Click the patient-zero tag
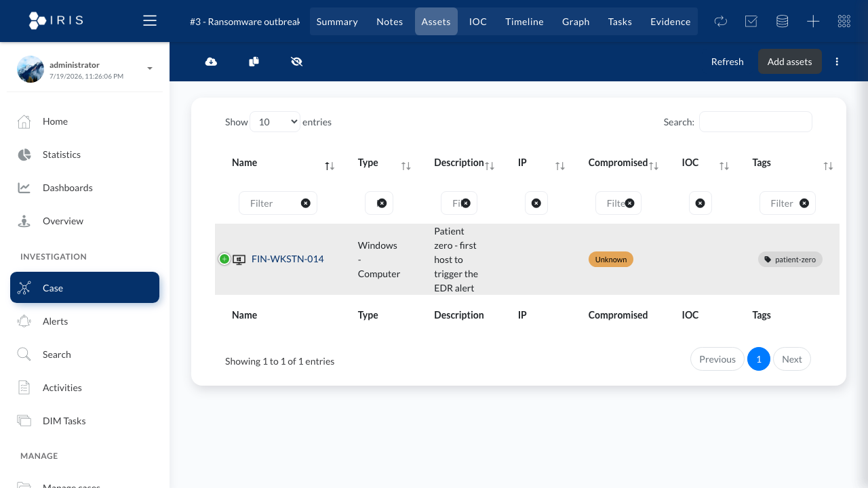The image size is (868, 488). coord(790,260)
